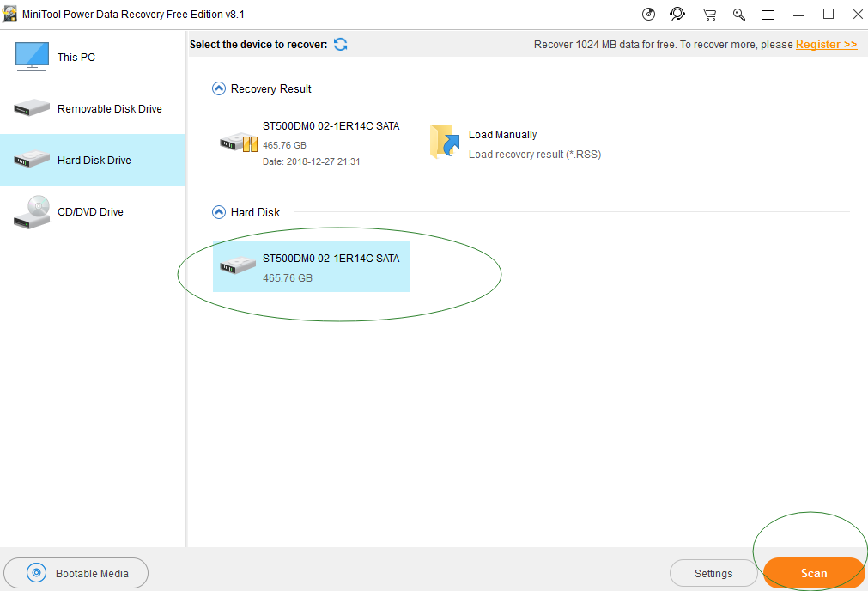This screenshot has width=868, height=591.
Task: Start scanning with the Scan button
Action: 812,573
